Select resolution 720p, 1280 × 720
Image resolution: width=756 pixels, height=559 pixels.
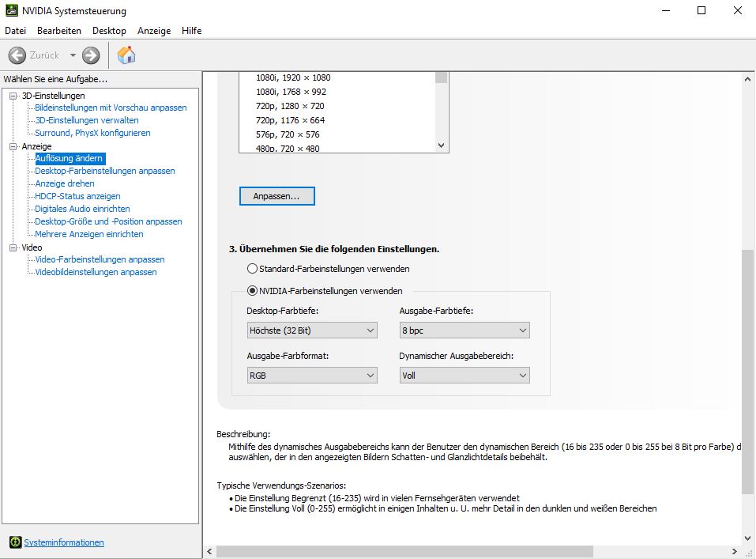[x=290, y=106]
